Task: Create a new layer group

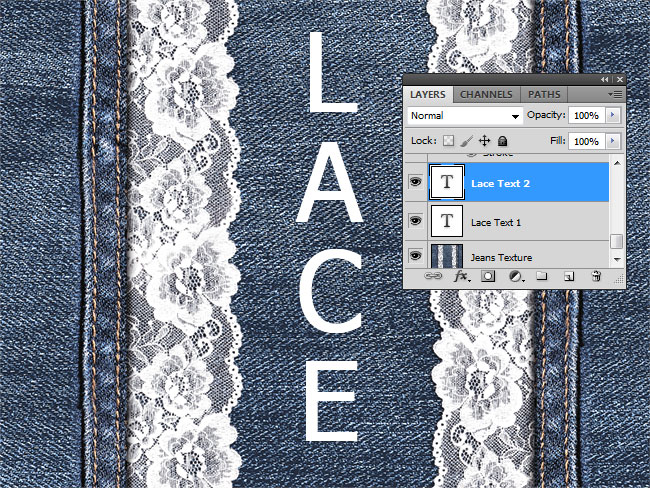Action: pyautogui.click(x=542, y=277)
